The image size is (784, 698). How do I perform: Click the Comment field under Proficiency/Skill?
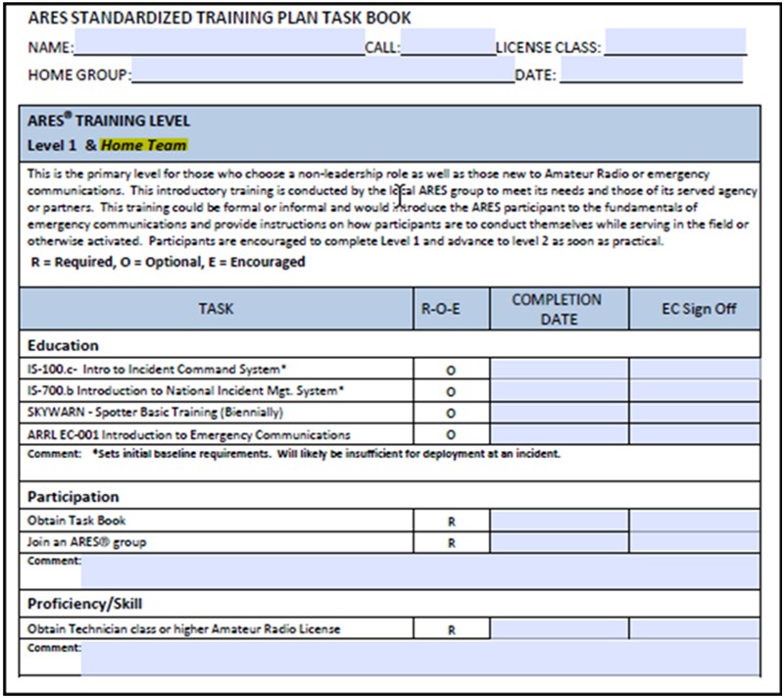419,658
